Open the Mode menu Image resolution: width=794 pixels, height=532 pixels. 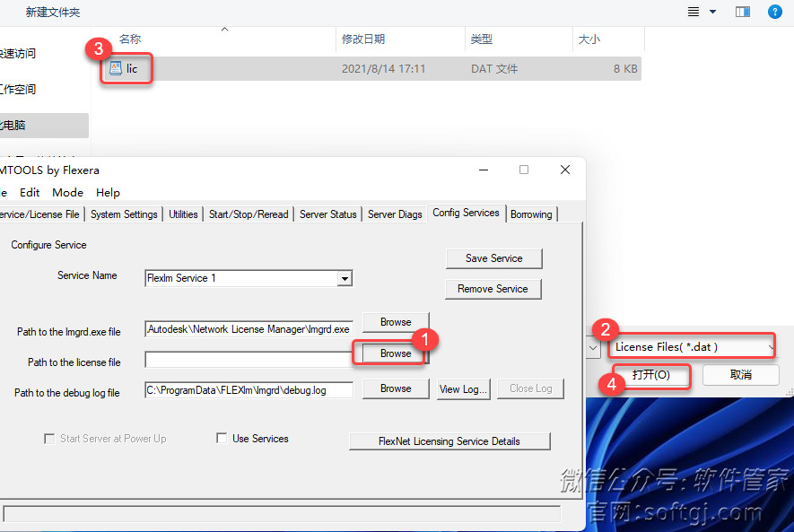(x=67, y=192)
